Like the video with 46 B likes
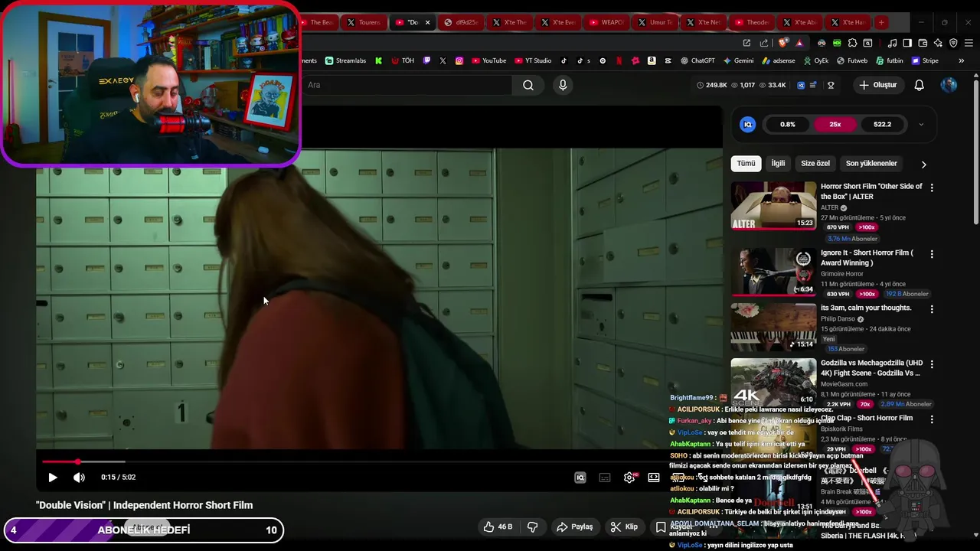 tap(498, 527)
